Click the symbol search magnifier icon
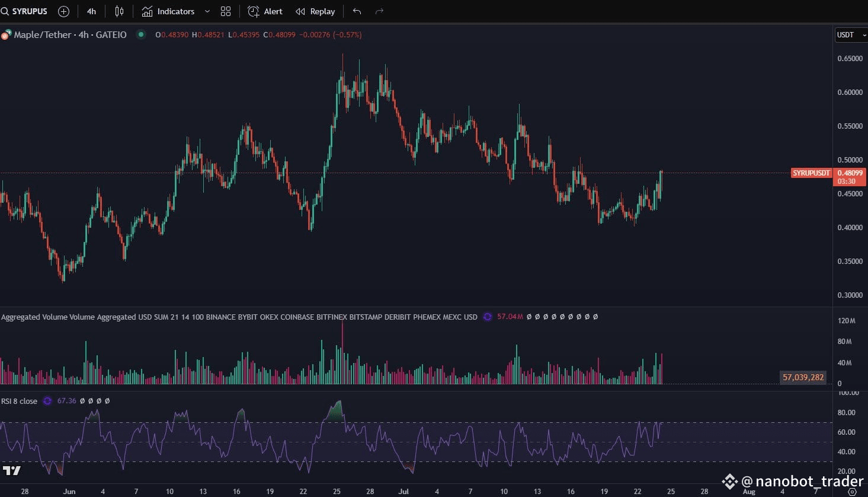Image resolution: width=868 pixels, height=497 pixels. (5, 11)
